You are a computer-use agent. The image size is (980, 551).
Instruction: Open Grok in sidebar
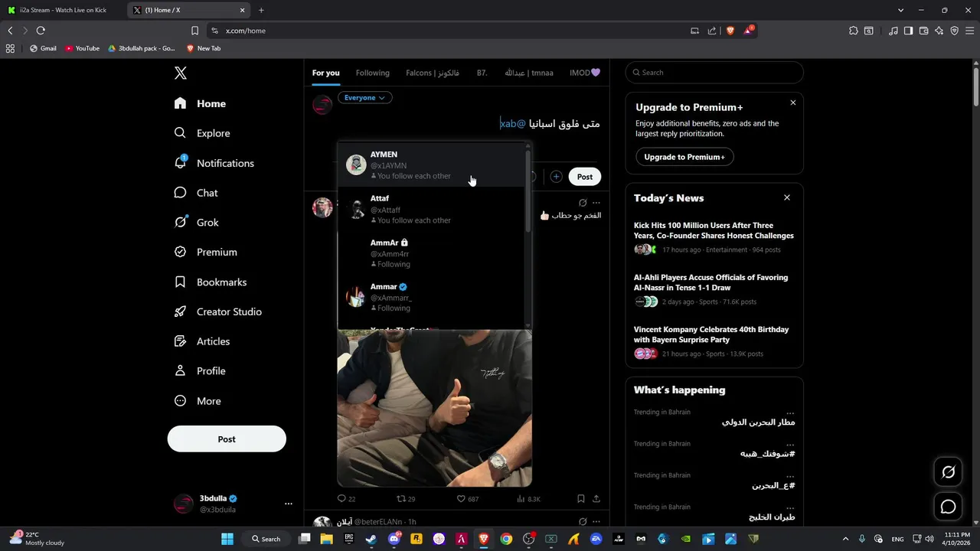[197, 223]
